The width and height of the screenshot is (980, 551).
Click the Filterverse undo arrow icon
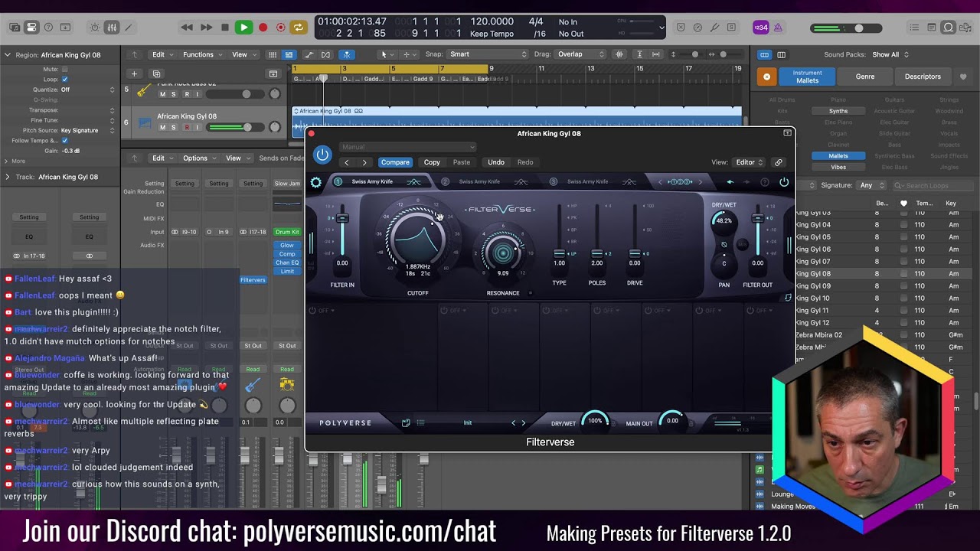[x=730, y=182]
